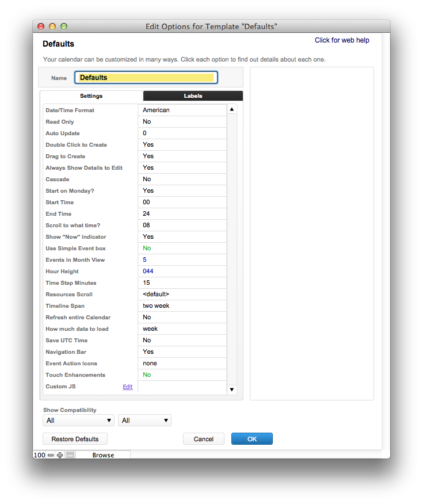This screenshot has height=504, width=423.
Task: Click the Edit link for Custom JS
Action: click(x=128, y=387)
